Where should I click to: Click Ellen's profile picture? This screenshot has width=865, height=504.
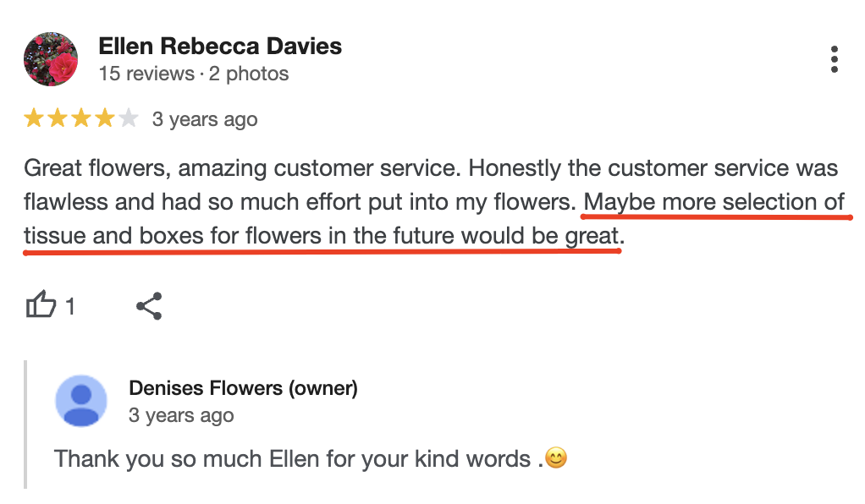click(x=50, y=59)
